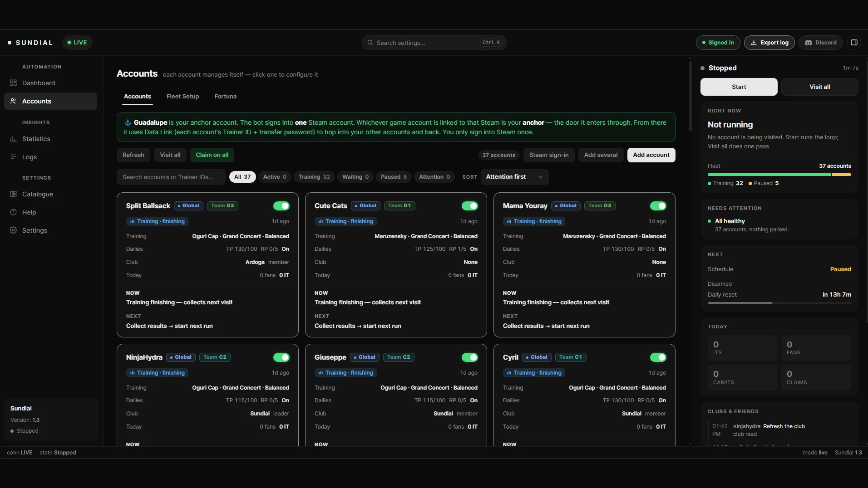The height and width of the screenshot is (488, 868).
Task: Click the Catalogue icon in sidebar
Action: click(13, 194)
